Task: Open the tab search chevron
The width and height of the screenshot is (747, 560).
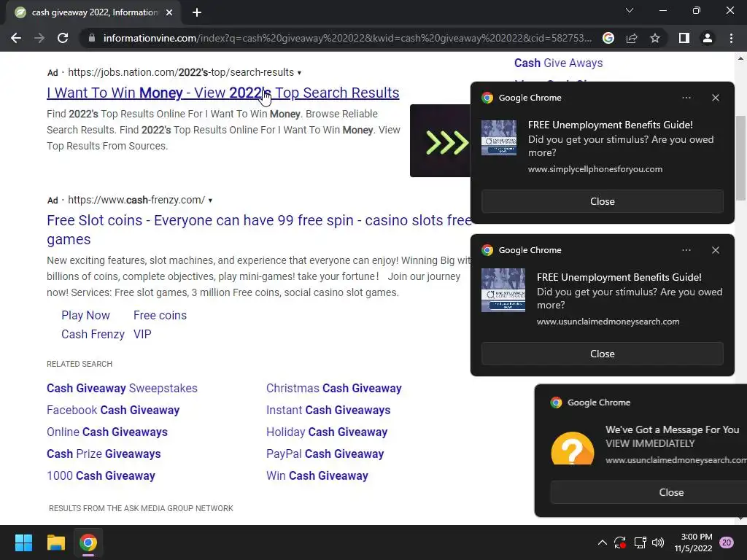Action: pos(630,10)
